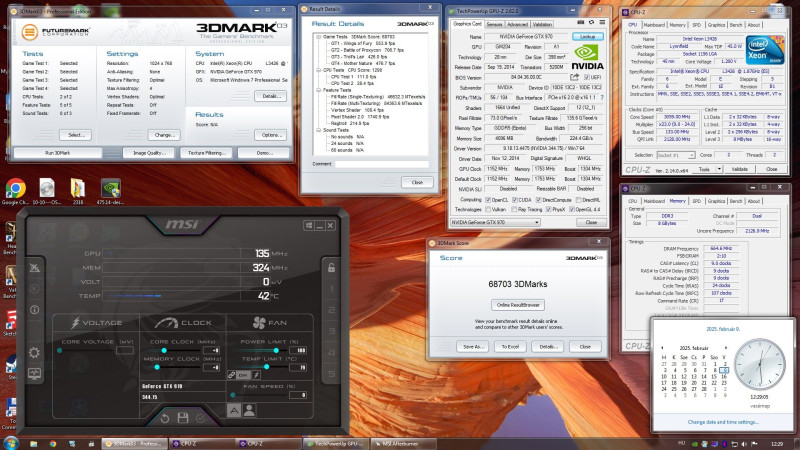Click the Afterburner user-defined fan profile icon
The image size is (800, 450).
249,410
